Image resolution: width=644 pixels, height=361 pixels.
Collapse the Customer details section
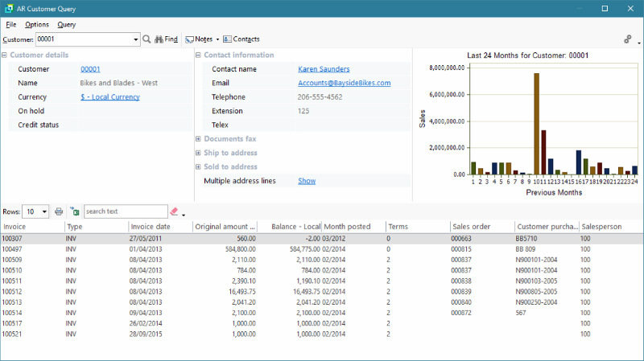click(5, 55)
